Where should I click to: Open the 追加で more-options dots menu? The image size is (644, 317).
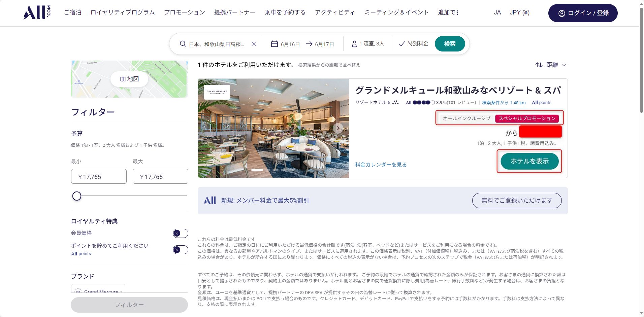[457, 12]
